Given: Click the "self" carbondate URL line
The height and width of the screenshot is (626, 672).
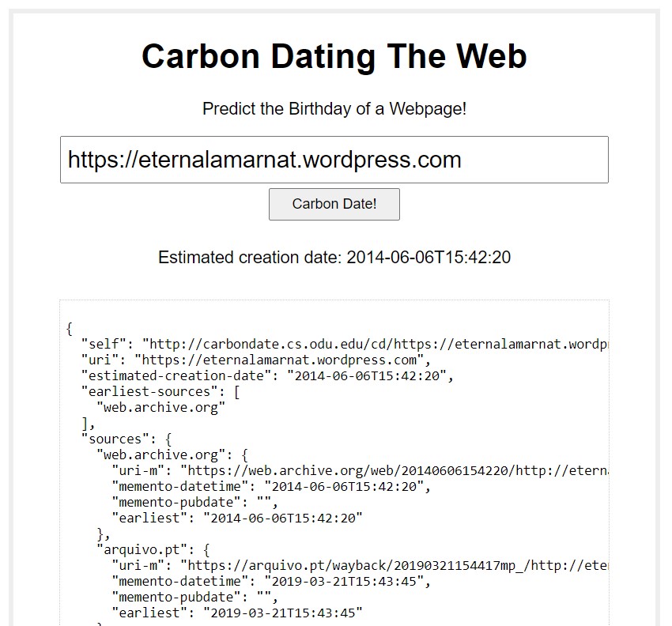Looking at the screenshot, I should pos(345,344).
